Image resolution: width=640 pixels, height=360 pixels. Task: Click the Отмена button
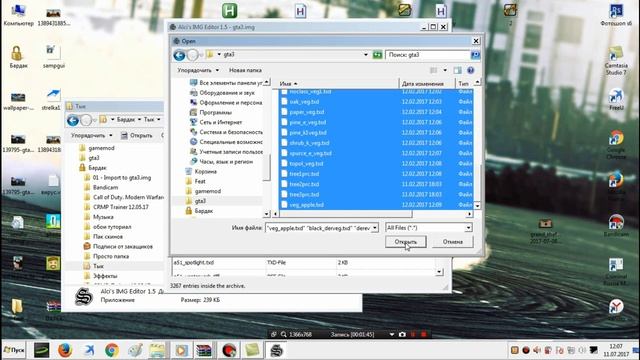pyautogui.click(x=453, y=242)
